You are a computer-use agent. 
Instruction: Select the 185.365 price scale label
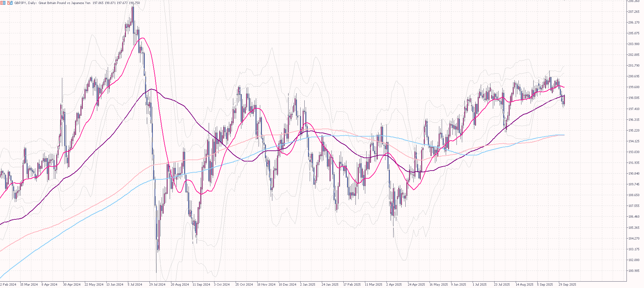pos(634,228)
